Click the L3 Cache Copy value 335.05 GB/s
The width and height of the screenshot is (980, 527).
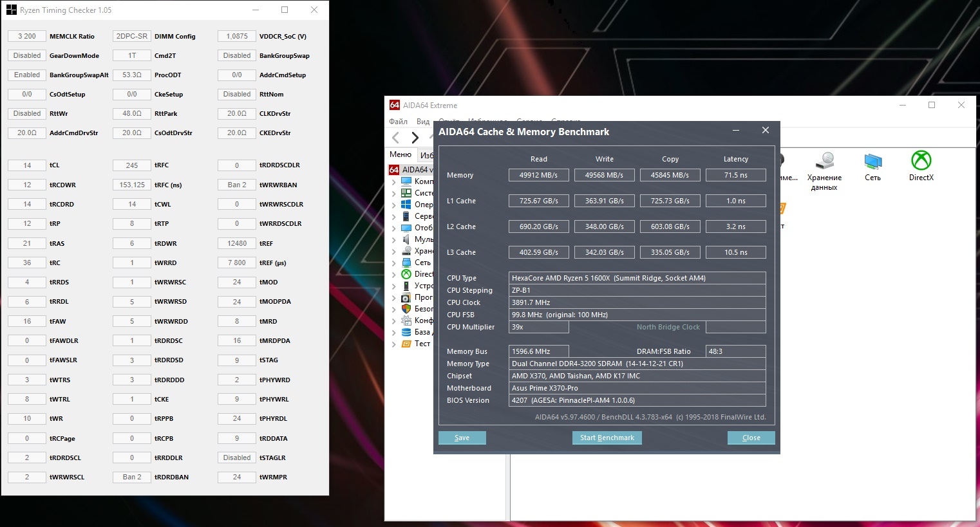pos(670,252)
